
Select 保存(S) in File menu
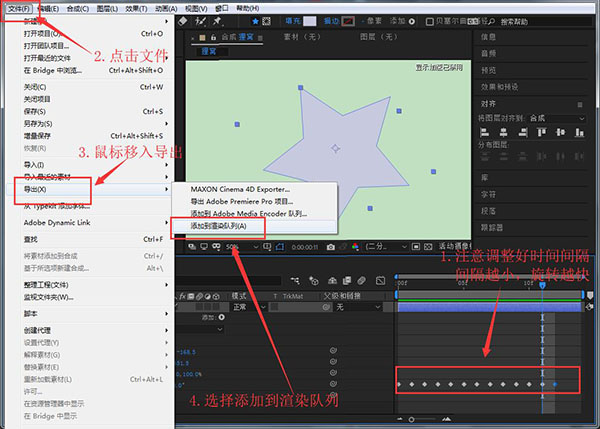pyautogui.click(x=90, y=111)
